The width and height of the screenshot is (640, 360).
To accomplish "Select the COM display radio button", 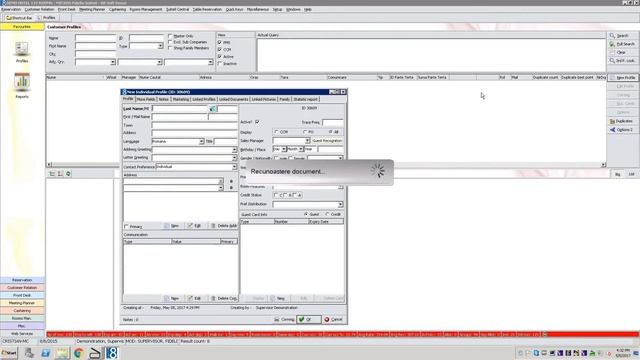I will coord(276,132).
